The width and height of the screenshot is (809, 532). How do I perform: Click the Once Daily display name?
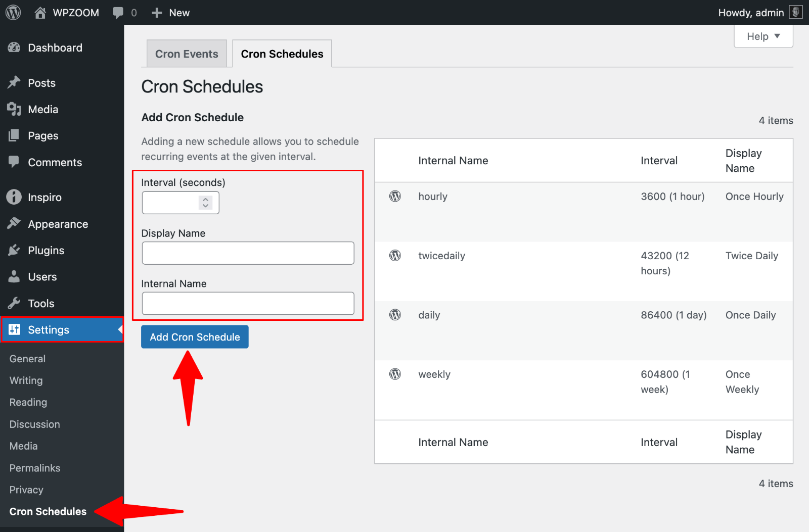[750, 315]
